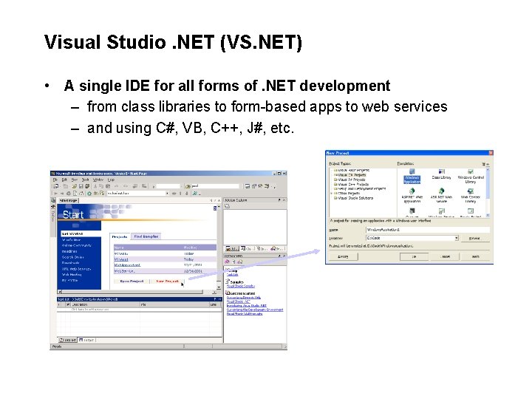Open Visual Studio Walkthroughs help link
Image resolution: width=532 pixels, height=399 pixels.
245,314
